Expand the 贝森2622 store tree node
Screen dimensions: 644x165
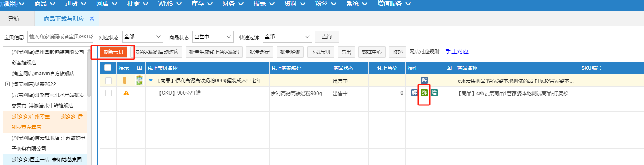[x=7, y=84]
